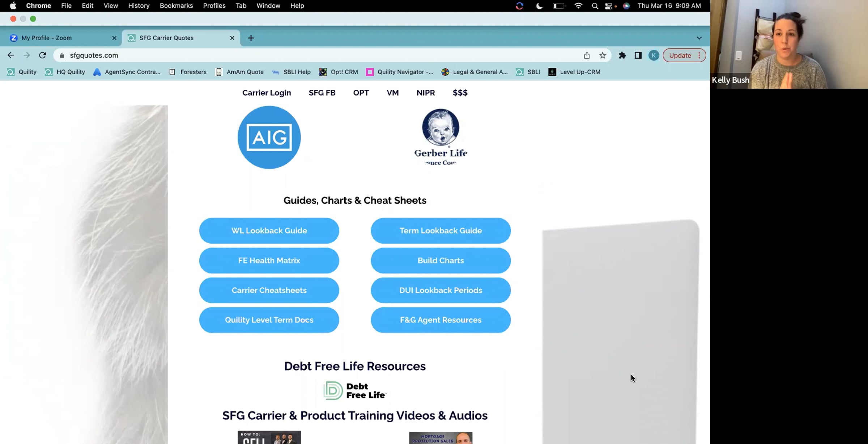Open the SFG FB nav link
This screenshot has height=444, width=868.
tap(322, 93)
